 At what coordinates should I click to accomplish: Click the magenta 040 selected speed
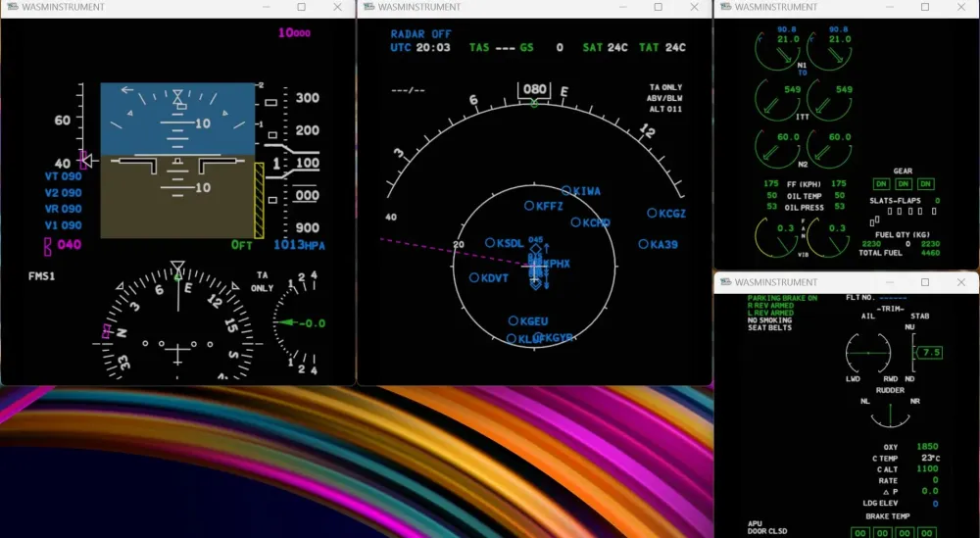point(69,244)
